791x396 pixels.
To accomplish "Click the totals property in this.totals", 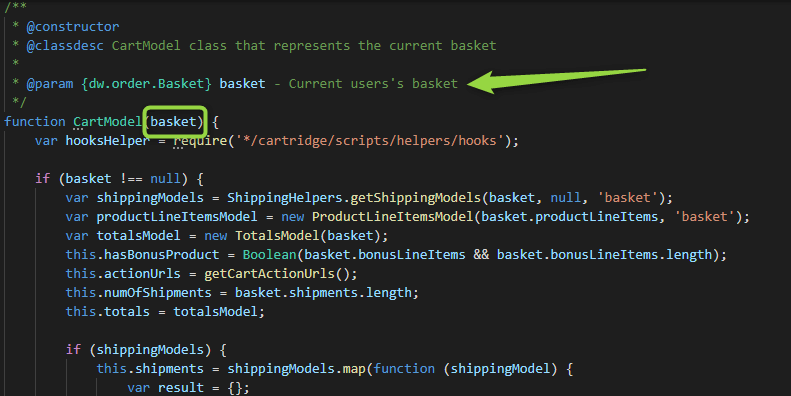I will point(127,312).
